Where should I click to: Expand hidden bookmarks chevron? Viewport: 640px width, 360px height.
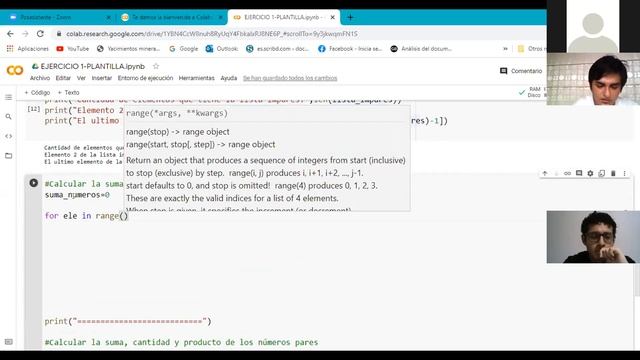(505, 49)
